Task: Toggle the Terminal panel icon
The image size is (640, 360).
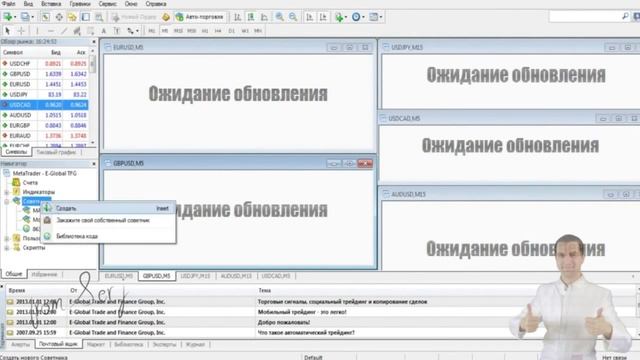Action: coord(86,17)
